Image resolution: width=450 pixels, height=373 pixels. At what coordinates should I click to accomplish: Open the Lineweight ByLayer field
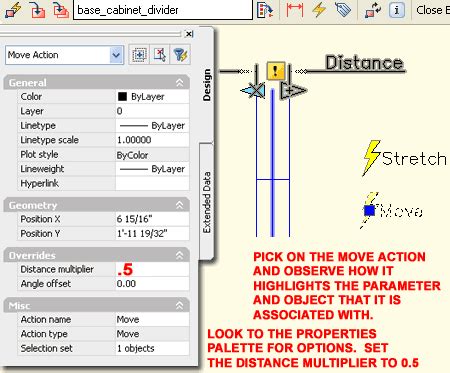pyautogui.click(x=152, y=169)
